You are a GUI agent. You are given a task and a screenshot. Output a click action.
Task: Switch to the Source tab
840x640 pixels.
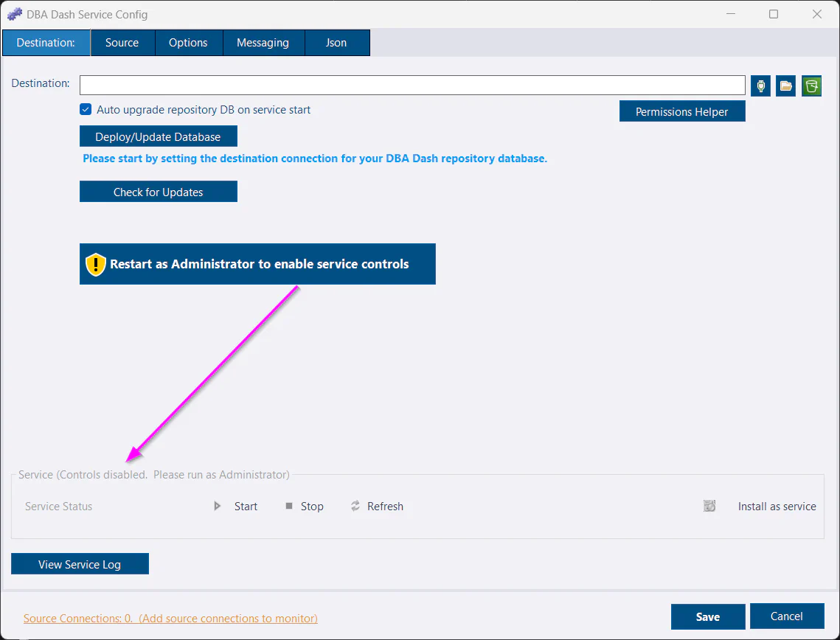(x=122, y=42)
